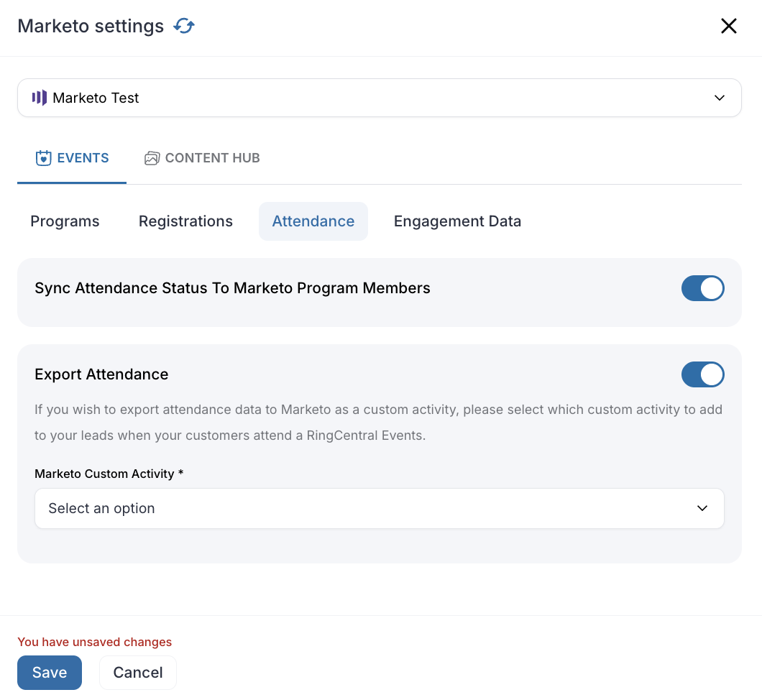Disable the Export Attendance switch
The height and width of the screenshot is (700, 762).
click(703, 374)
